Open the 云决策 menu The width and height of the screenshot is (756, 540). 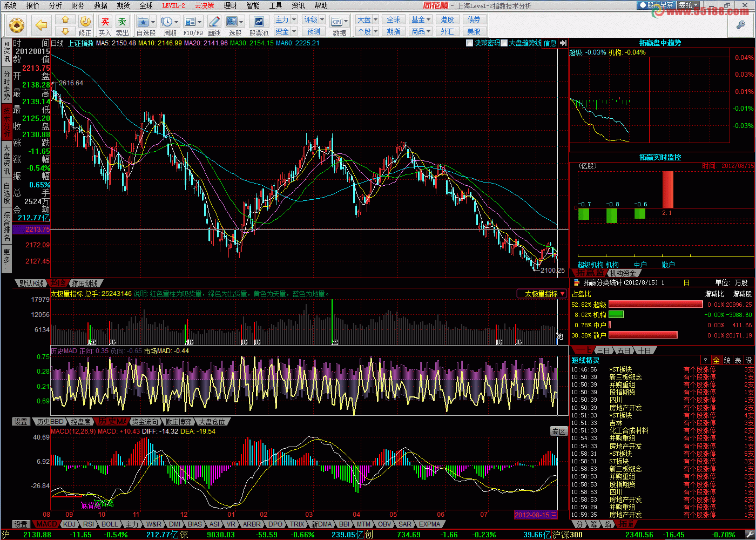click(x=205, y=5)
